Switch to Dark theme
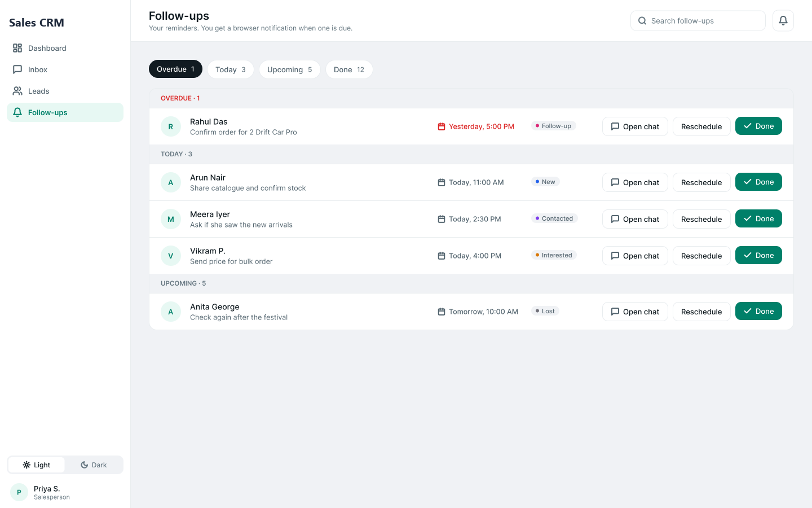The width and height of the screenshot is (812, 508). [94, 465]
